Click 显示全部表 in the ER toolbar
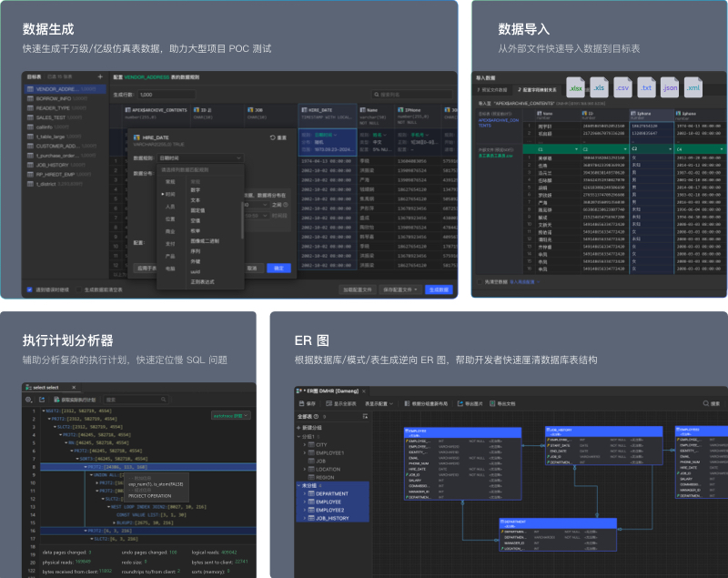Screen dimensions: 728x578 click(341, 403)
